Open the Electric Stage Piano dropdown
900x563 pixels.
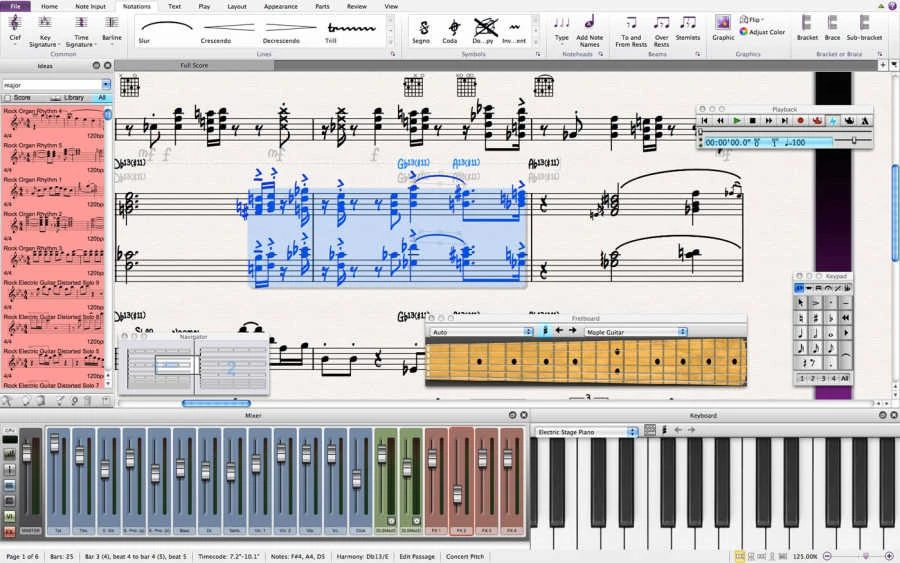(587, 432)
